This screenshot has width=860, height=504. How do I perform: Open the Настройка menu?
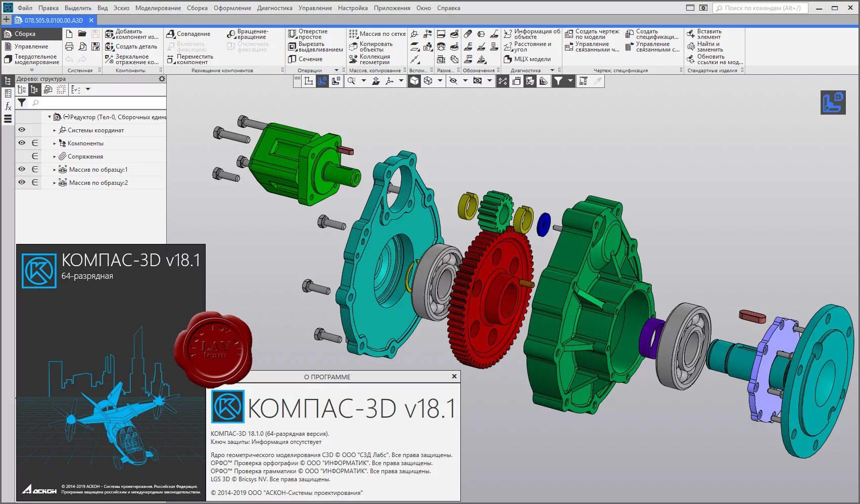353,8
